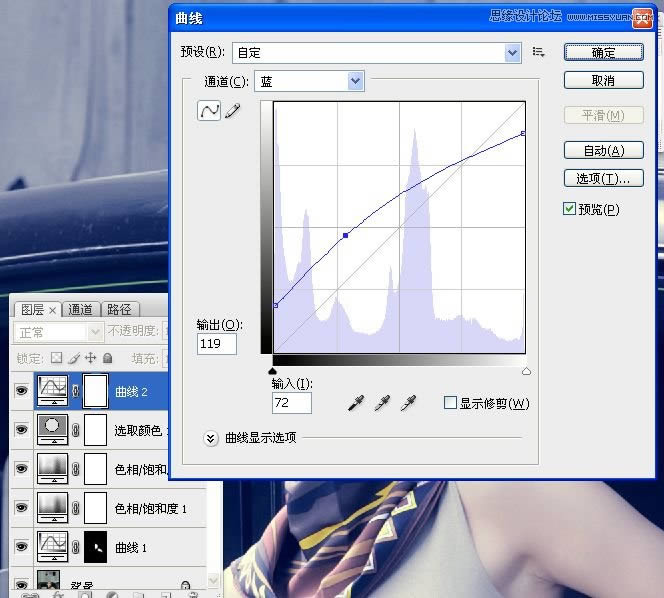Screen dimensions: 664x598
Task: Select the curve point editing tool
Action: point(209,111)
